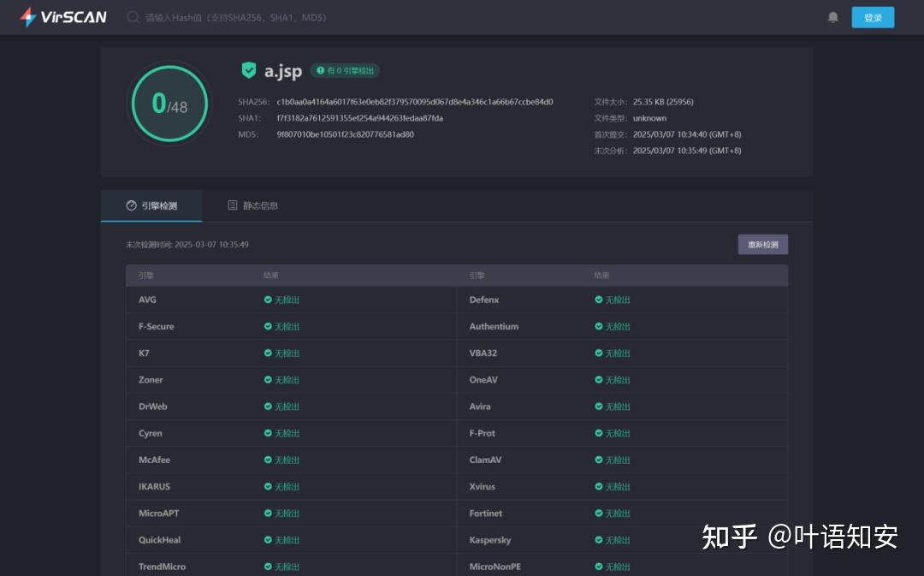Click the green check icon in Defenx row
Viewport: 924px width, 576px height.
click(599, 300)
